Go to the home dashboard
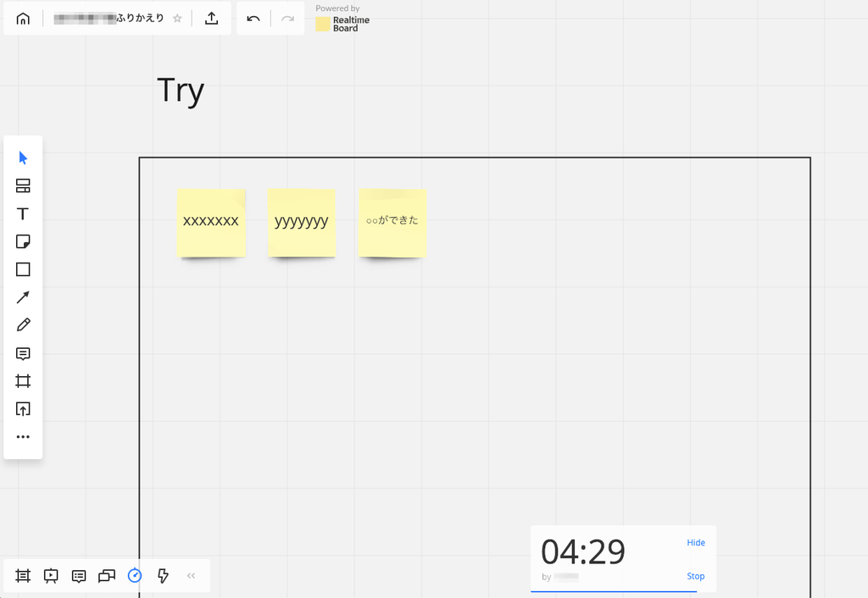This screenshot has width=868, height=598. coord(23,19)
